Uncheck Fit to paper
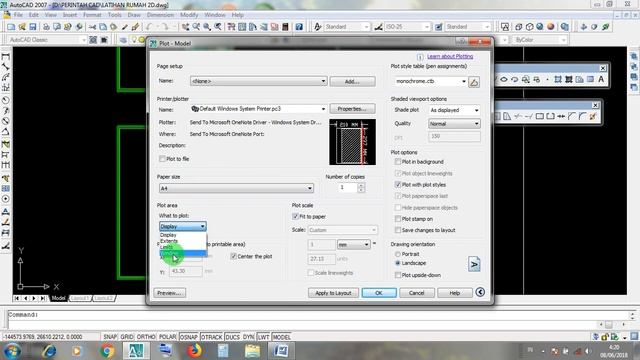Screen dimensions: 640x360 pyautogui.click(x=296, y=216)
